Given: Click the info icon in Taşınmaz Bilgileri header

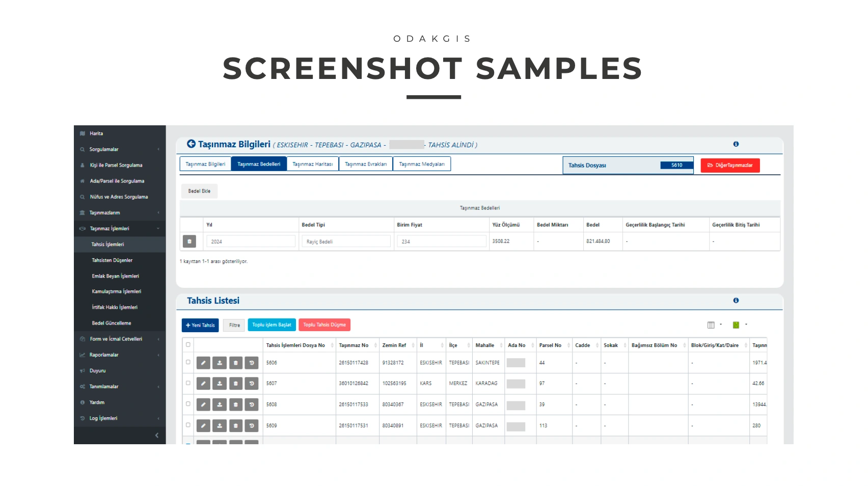Looking at the screenshot, I should pyautogui.click(x=736, y=144).
